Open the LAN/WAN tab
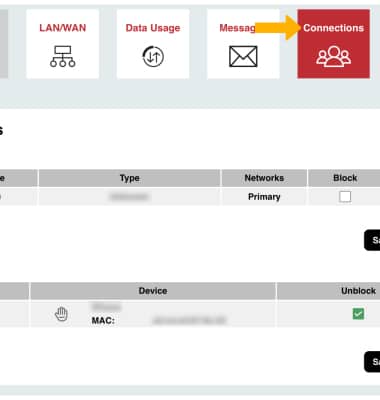Viewport: 380px width, 400px height. (63, 44)
